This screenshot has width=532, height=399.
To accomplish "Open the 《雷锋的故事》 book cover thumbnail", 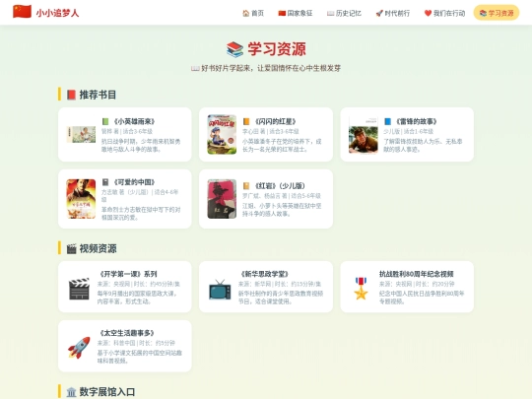I will click(363, 134).
